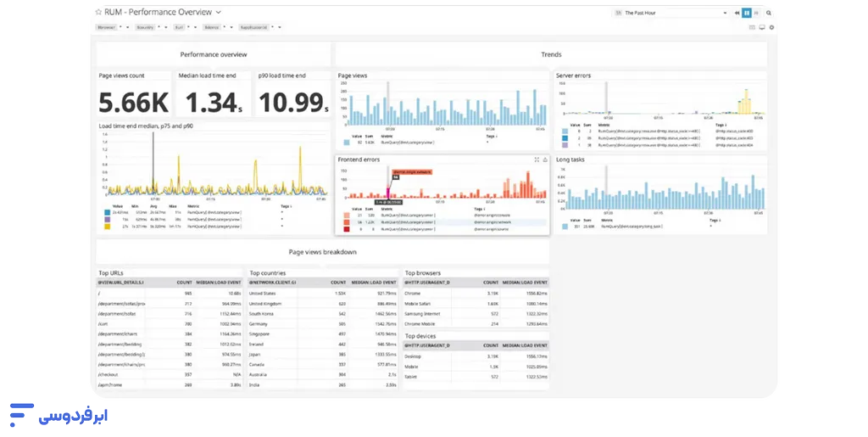
Task: Select Germany in Top countries
Action: [323, 324]
